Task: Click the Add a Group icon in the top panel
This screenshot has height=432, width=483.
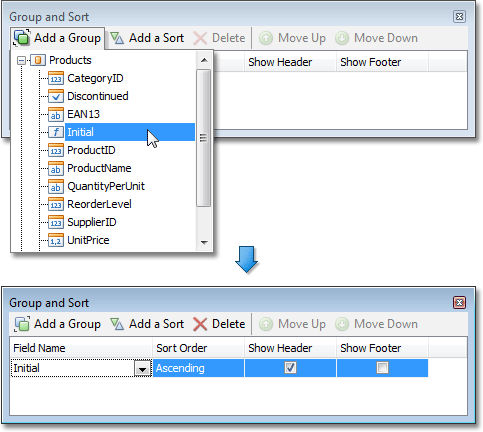Action: pyautogui.click(x=22, y=38)
